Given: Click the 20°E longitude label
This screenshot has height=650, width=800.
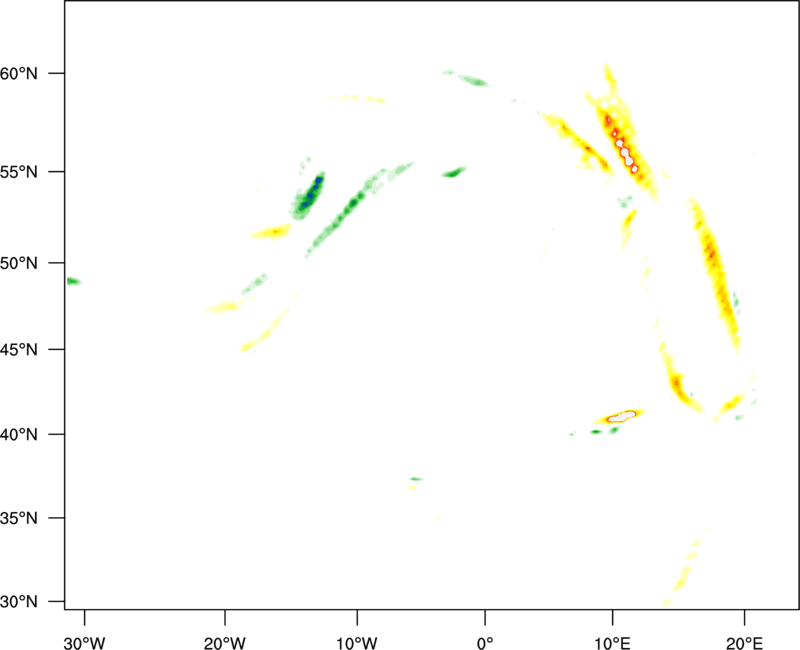Looking at the screenshot, I should [x=744, y=643].
